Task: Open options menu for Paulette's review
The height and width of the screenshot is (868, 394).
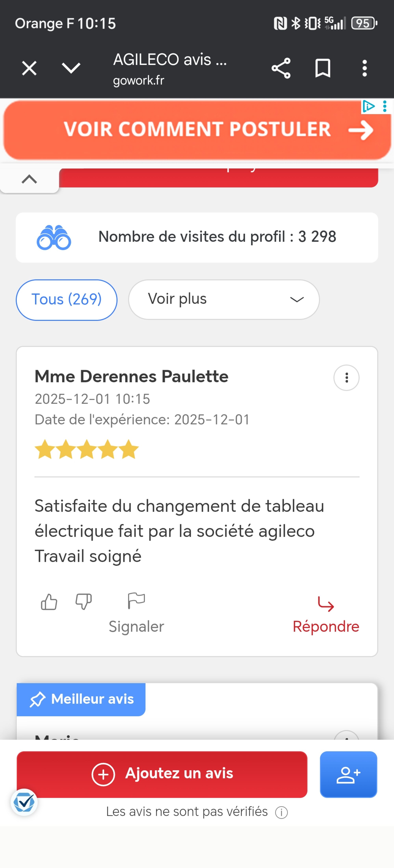Action: coord(346,378)
